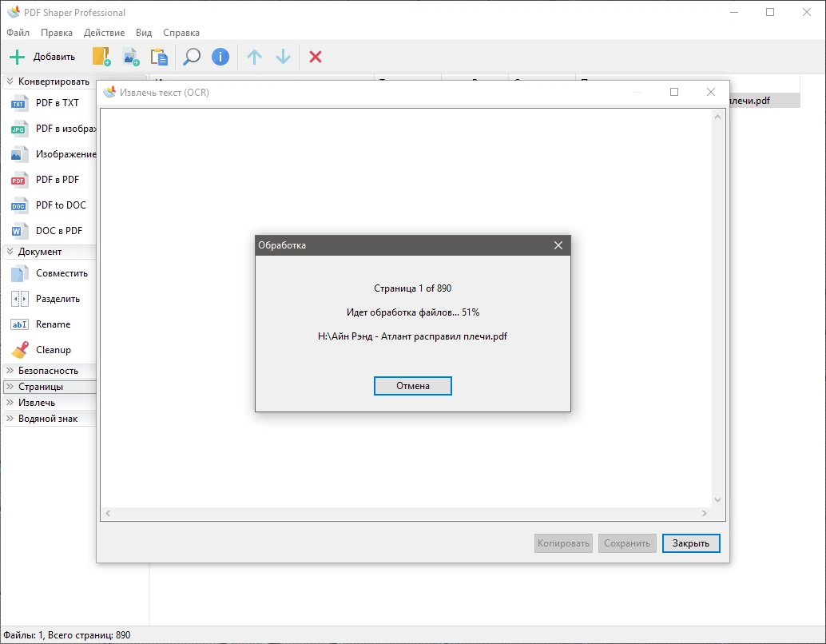Open the Правка menu
The height and width of the screenshot is (644, 826).
[57, 33]
